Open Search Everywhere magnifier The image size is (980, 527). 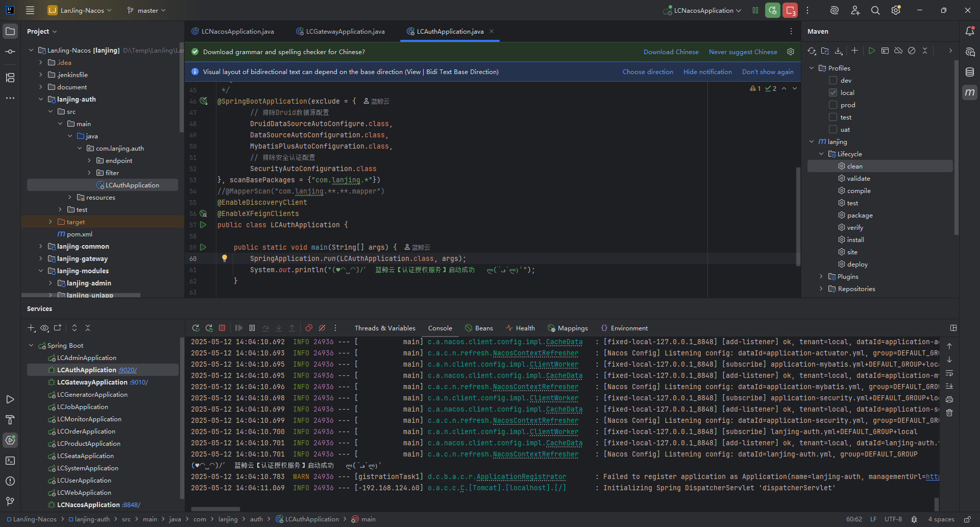click(875, 10)
